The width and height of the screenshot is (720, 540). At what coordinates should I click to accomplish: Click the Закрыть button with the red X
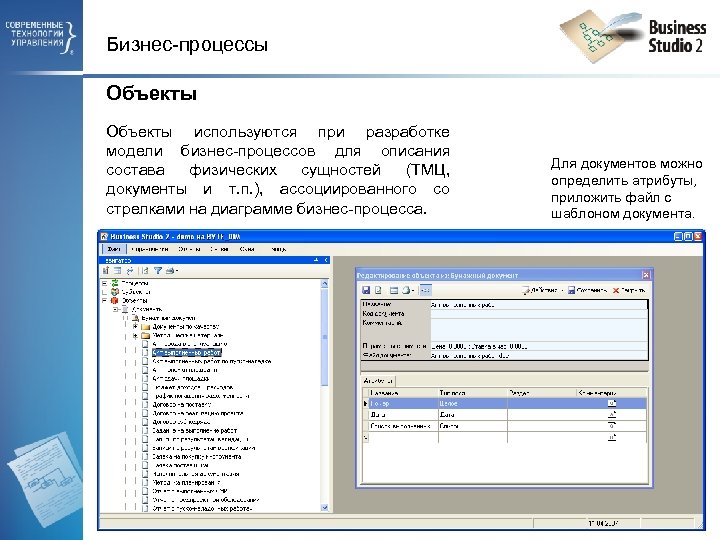click(x=629, y=290)
